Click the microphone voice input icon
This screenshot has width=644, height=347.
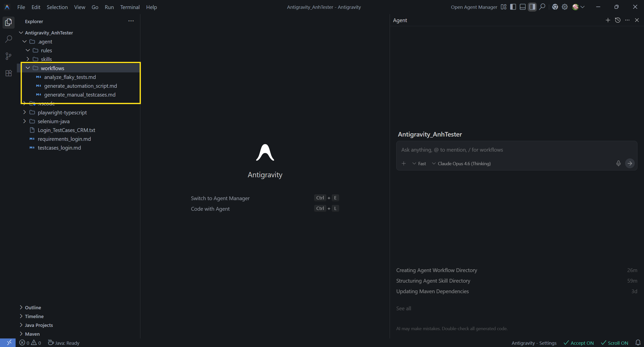click(x=618, y=163)
